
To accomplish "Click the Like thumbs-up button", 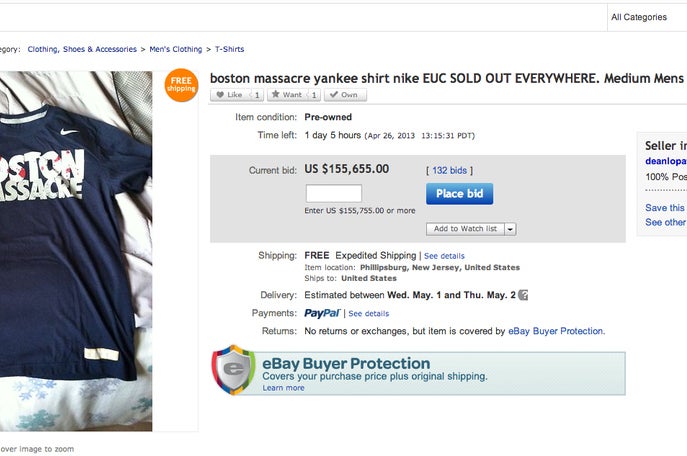I will point(229,95).
